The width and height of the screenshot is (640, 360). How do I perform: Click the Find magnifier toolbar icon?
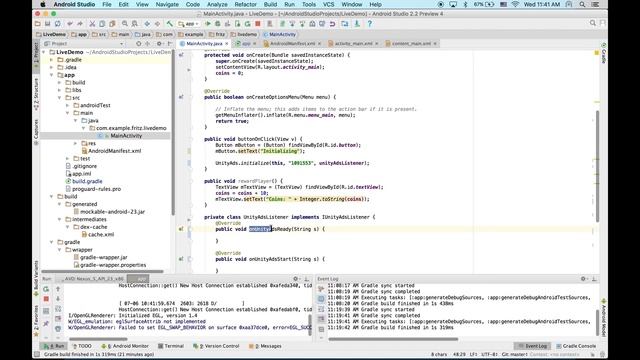124,24
